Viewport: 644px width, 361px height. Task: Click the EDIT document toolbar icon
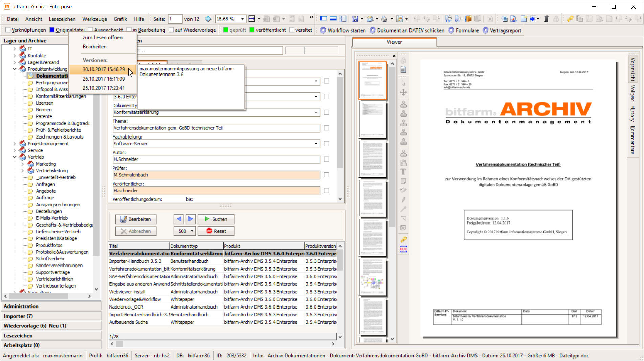(x=448, y=19)
